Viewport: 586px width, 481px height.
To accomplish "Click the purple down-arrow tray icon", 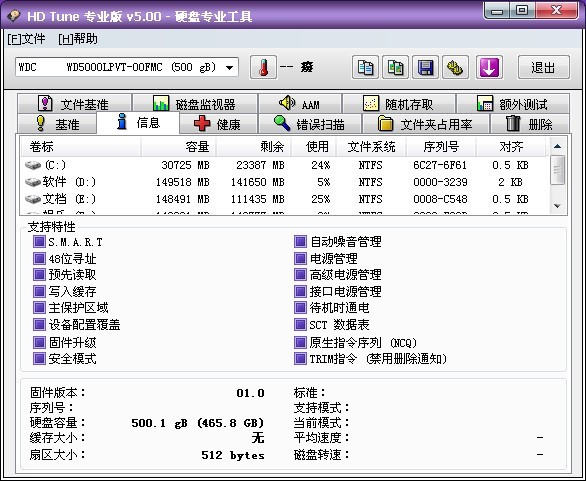I will [489, 68].
